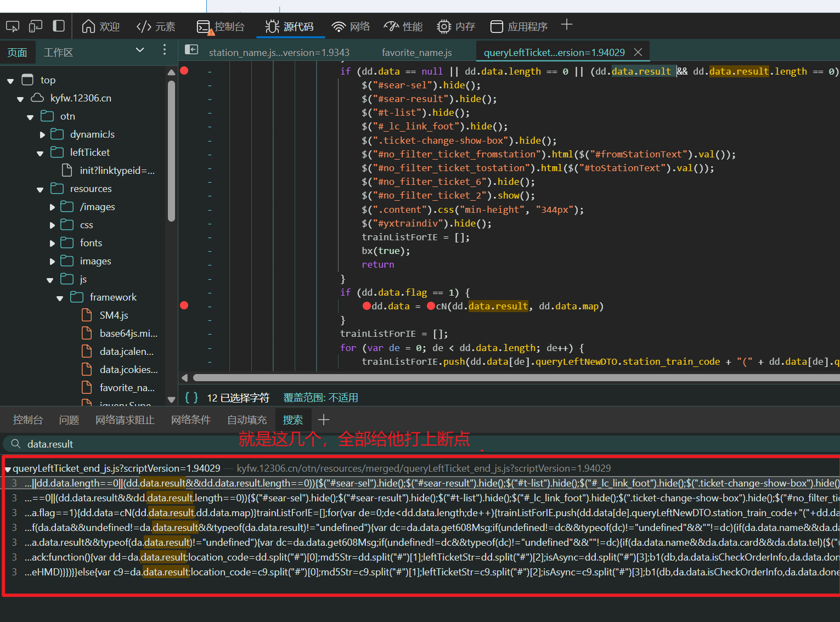Expand the images folder
The width and height of the screenshot is (840, 622).
pos(52,262)
